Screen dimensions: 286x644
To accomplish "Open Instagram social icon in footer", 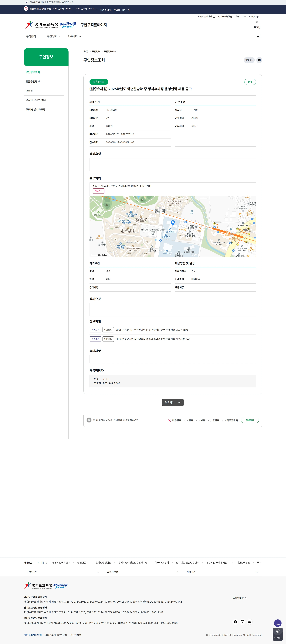I will coord(242,622).
